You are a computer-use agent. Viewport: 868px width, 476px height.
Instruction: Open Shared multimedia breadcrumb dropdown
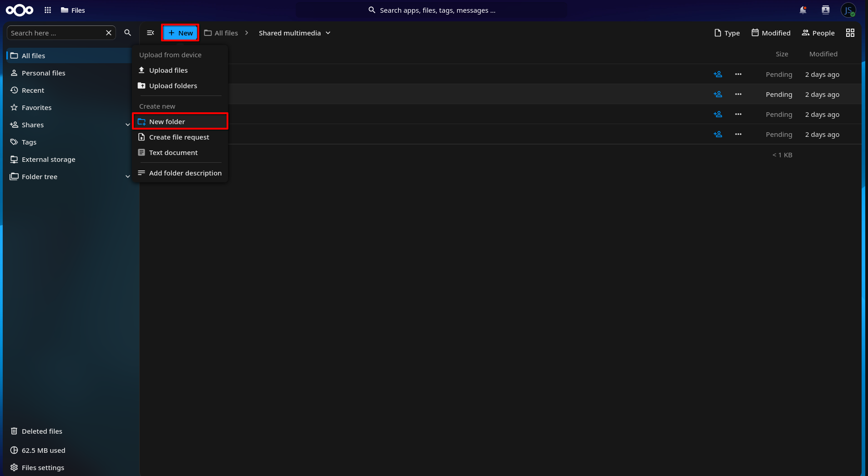294,33
